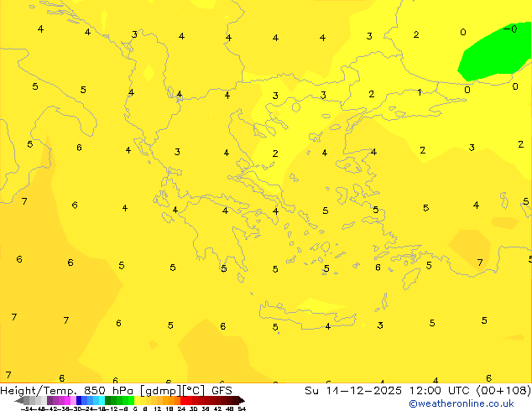The image size is (532, 411).
Task: Click the dark green -12°C legend swatch
Action: point(108,400)
